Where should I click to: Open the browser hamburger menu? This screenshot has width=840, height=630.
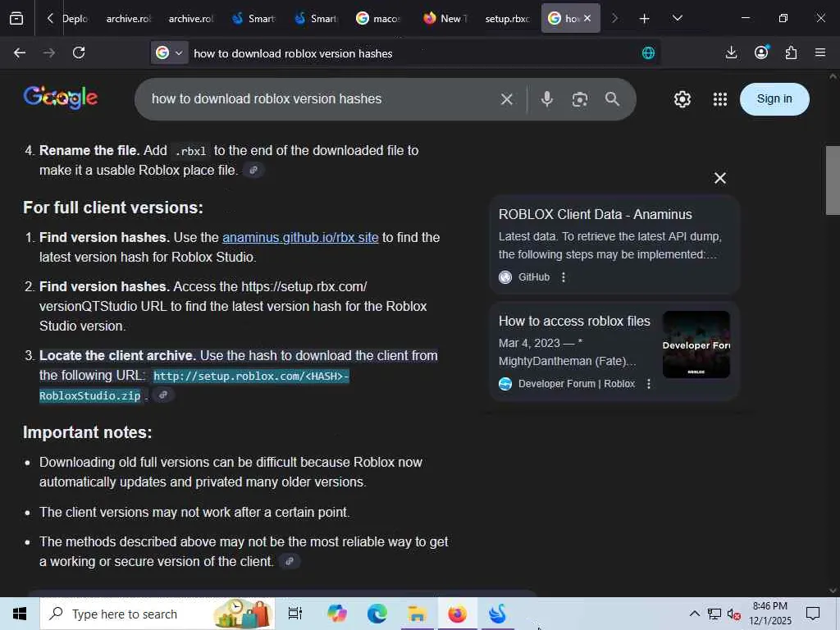coord(820,52)
